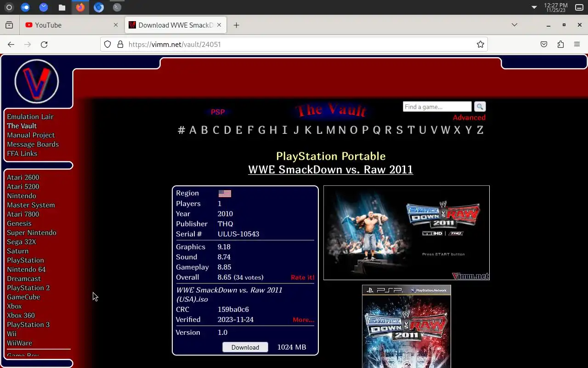The height and width of the screenshot is (368, 588).
Task: Click the PSP box art cover image
Action: [x=407, y=326]
